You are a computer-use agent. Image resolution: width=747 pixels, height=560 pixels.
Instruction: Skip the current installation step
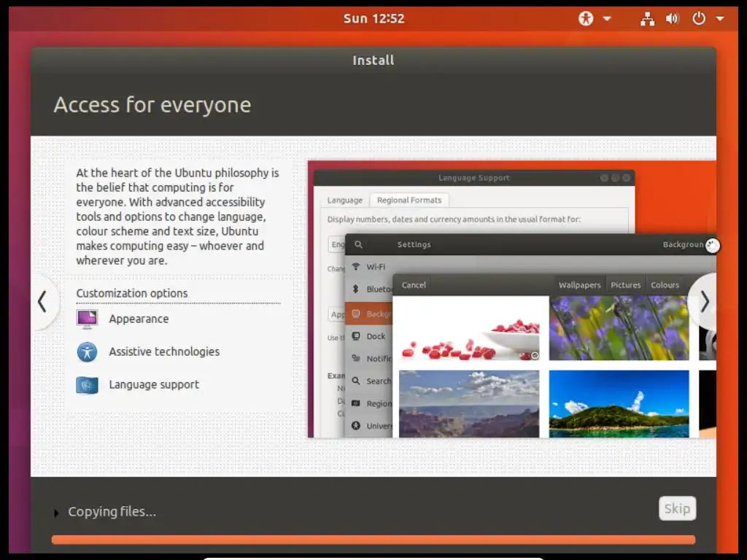pyautogui.click(x=678, y=508)
